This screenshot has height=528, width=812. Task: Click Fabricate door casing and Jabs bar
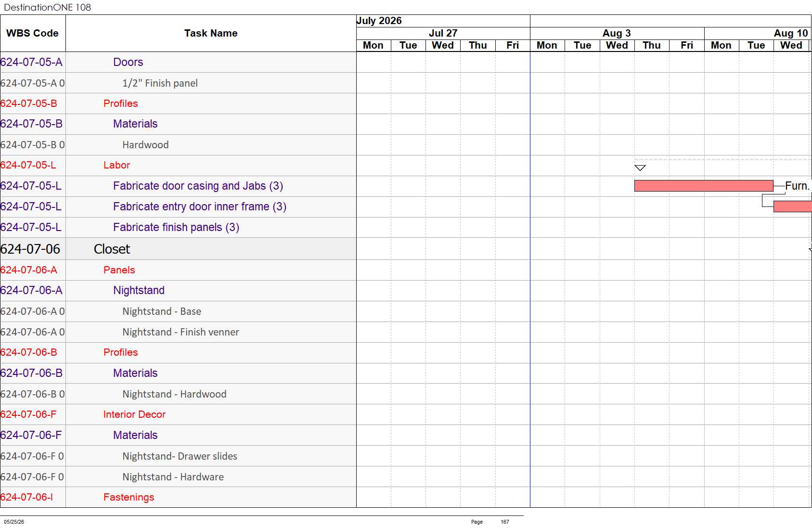pos(704,186)
